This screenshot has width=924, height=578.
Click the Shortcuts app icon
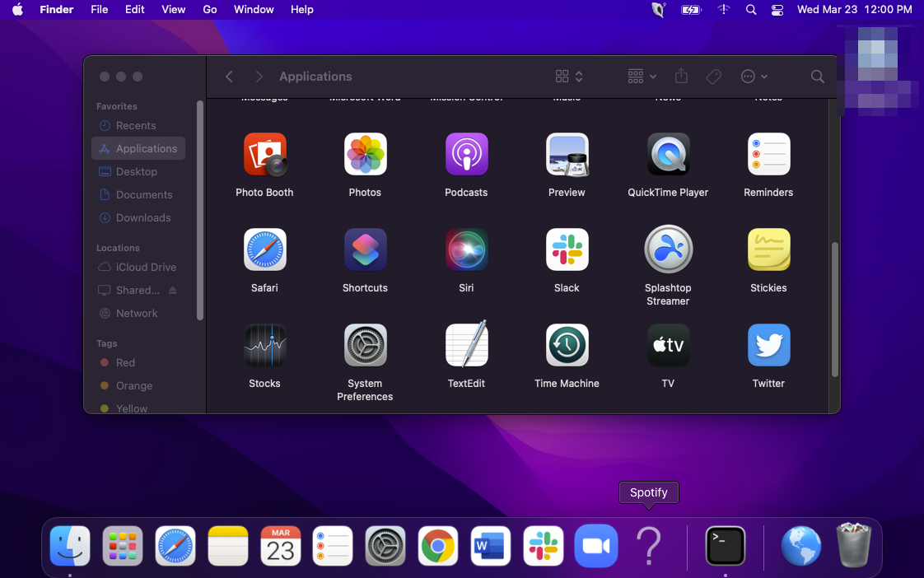[366, 249]
